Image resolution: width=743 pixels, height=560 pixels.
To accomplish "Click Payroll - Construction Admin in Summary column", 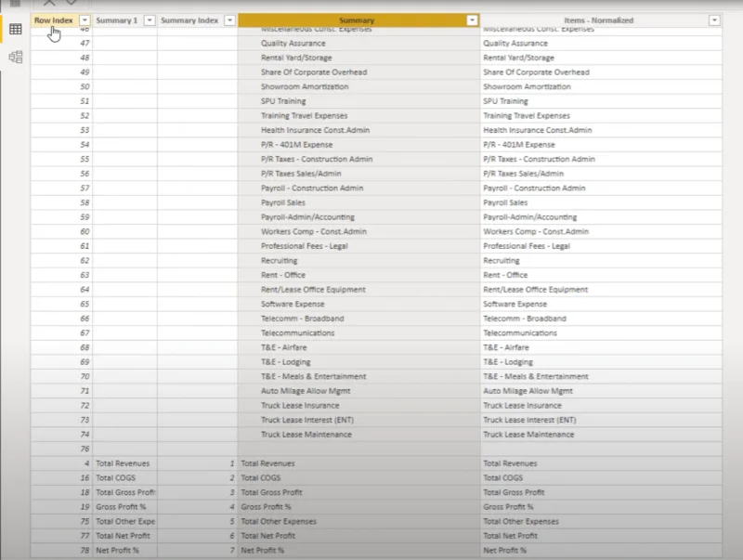I will tap(312, 189).
